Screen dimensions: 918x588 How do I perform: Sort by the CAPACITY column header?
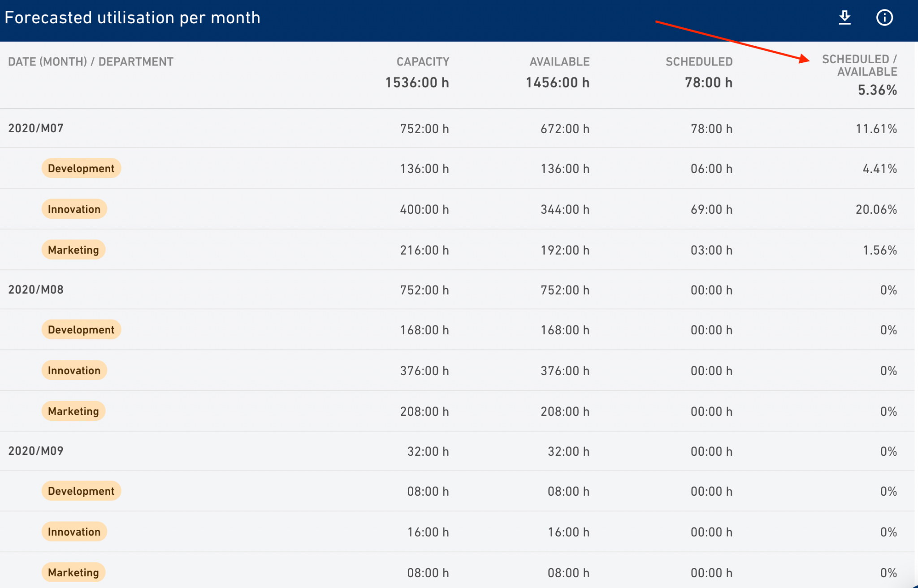[423, 62]
